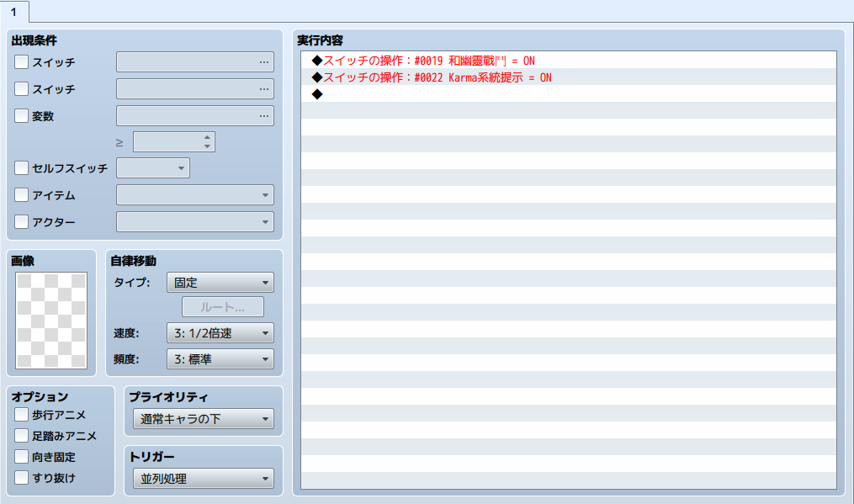This screenshot has width=854, height=504.
Task: Tick the 変数 condition checkbox
Action: click(21, 115)
